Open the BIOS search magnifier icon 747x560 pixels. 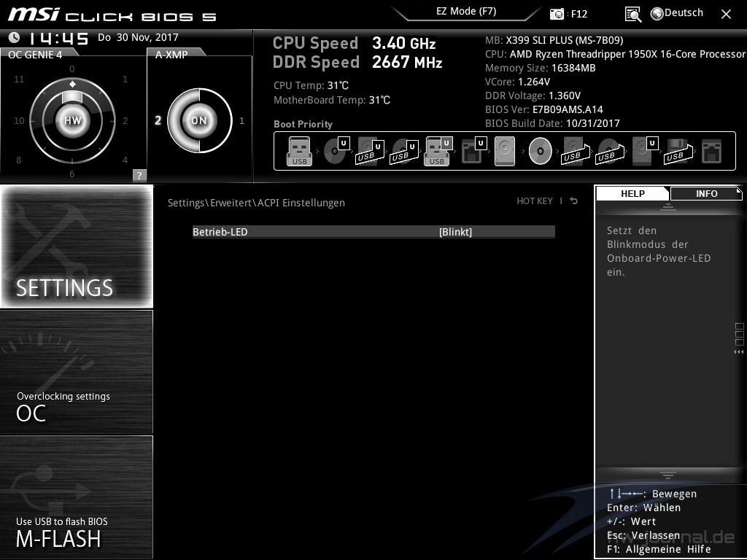(x=633, y=15)
